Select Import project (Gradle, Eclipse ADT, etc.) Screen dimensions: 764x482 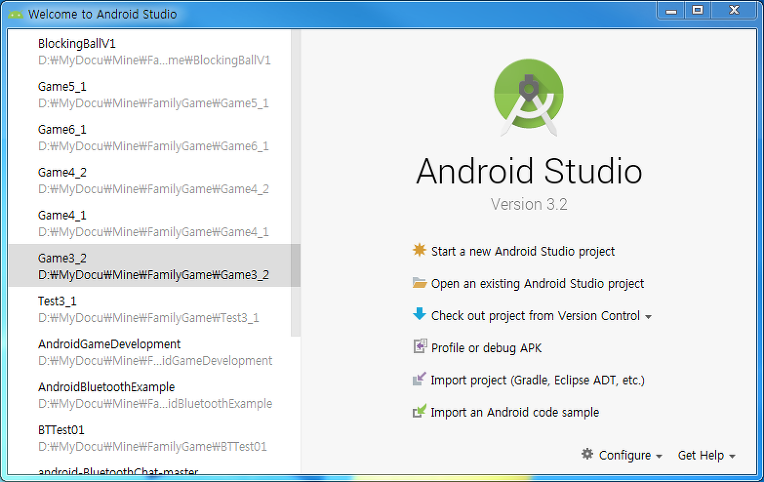[537, 380]
